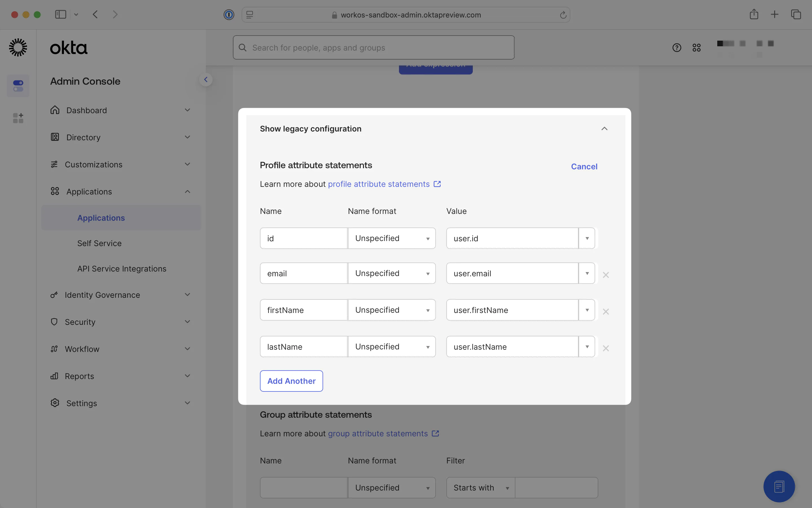Open Name format dropdown for firstName row
Viewport: 812px width, 508px height.
coord(392,310)
